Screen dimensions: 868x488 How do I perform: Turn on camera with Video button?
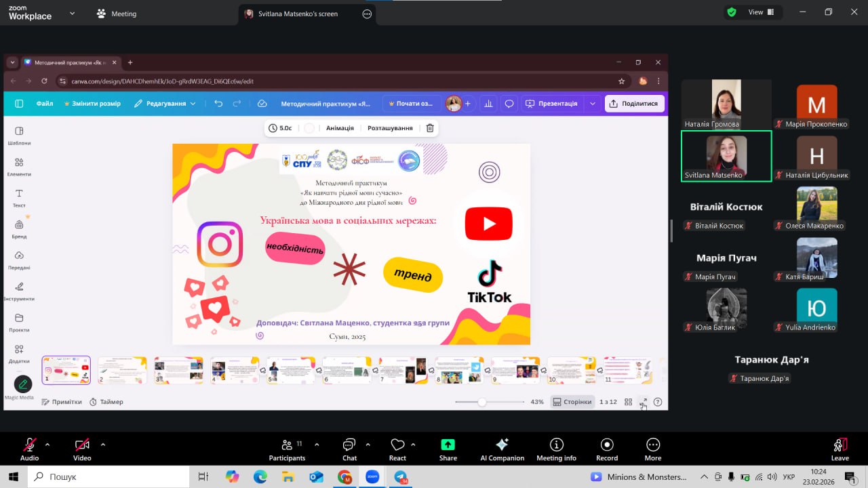82,449
